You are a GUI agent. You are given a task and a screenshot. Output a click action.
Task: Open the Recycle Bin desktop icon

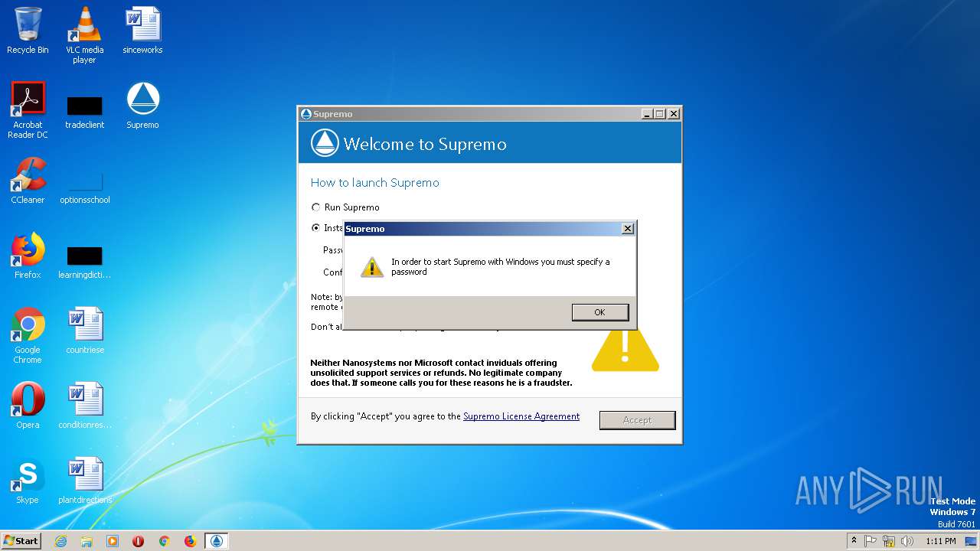pos(28,31)
